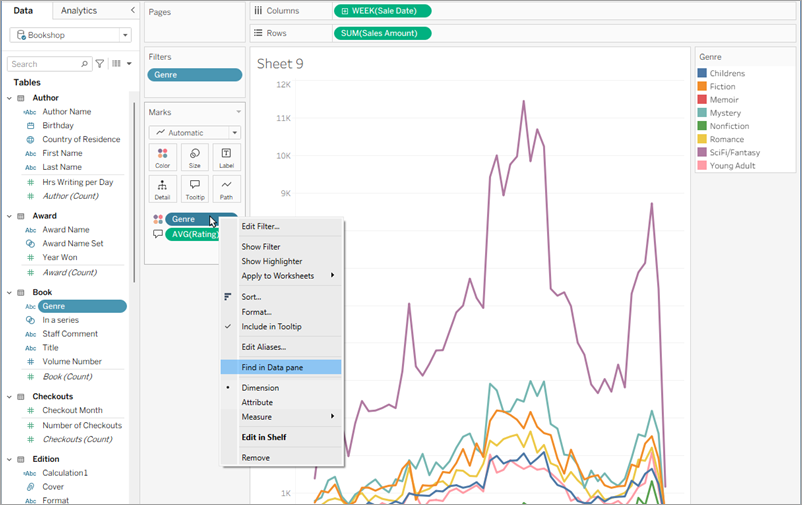Open the Tooltip marks card

pos(195,189)
